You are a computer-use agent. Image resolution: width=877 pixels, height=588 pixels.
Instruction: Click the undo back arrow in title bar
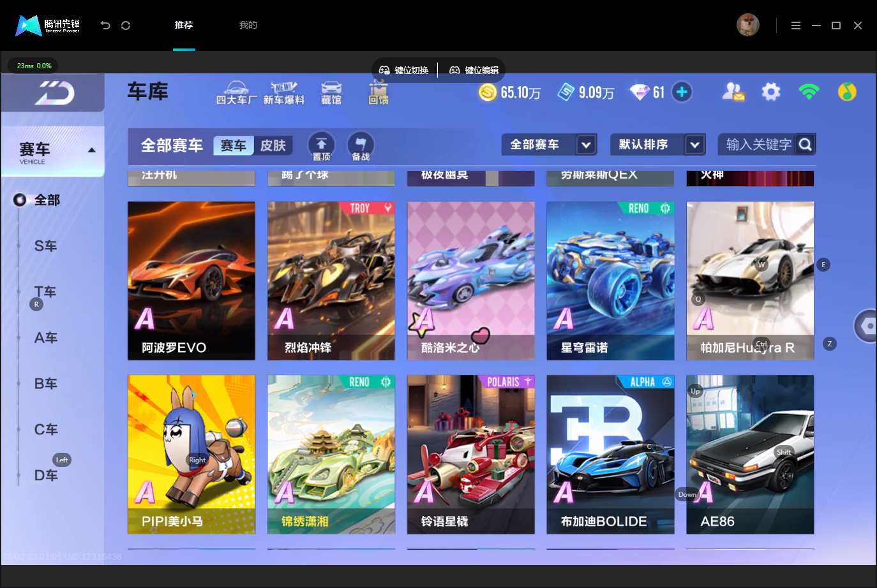105,26
